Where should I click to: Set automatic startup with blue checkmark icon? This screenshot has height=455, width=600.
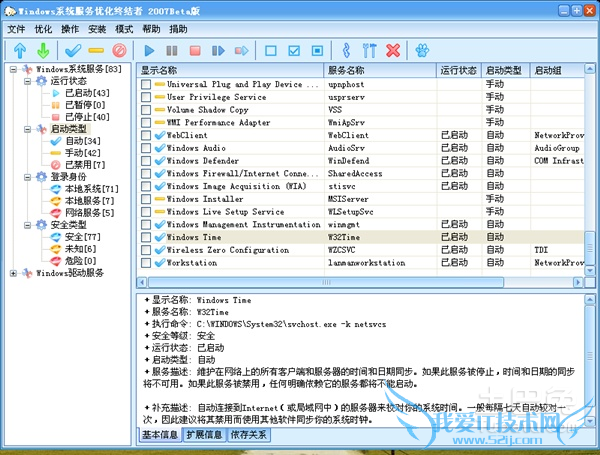coord(73,51)
